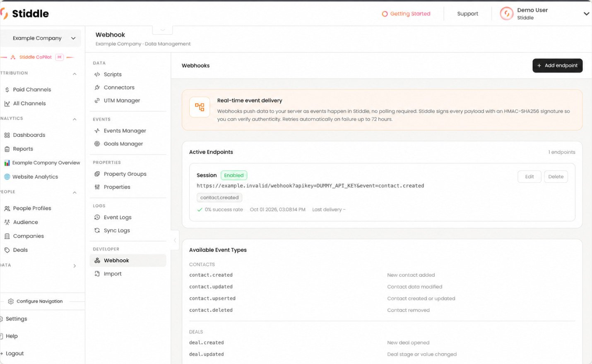Click the Sync Logs refresh icon

97,230
